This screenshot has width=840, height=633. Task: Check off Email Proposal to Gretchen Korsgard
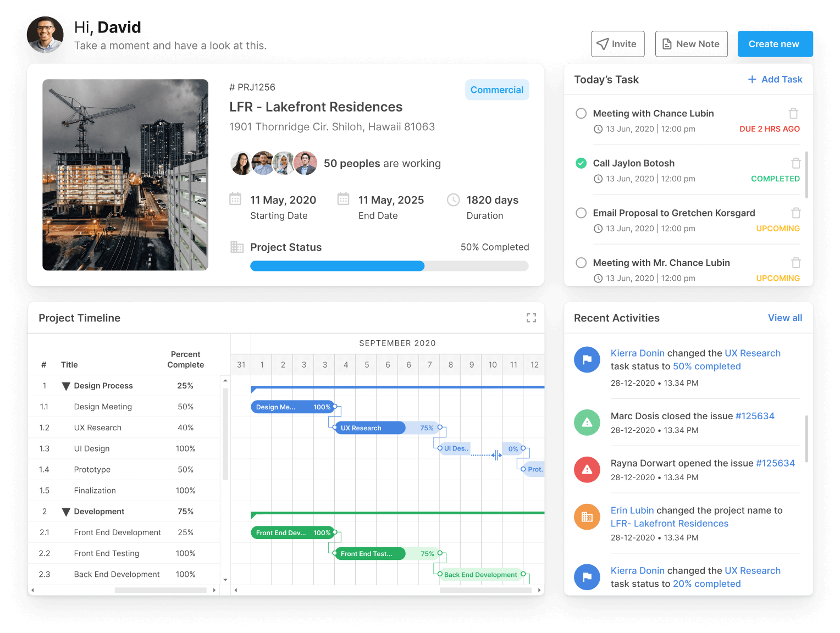[581, 213]
